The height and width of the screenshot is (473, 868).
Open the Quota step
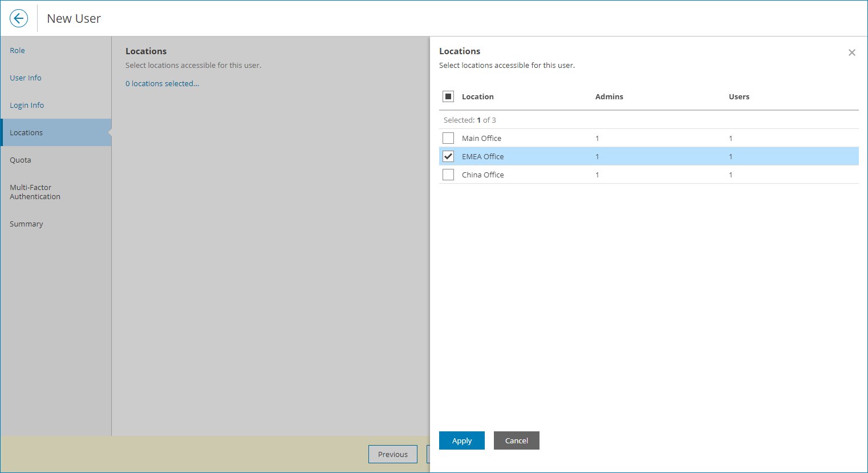point(21,160)
